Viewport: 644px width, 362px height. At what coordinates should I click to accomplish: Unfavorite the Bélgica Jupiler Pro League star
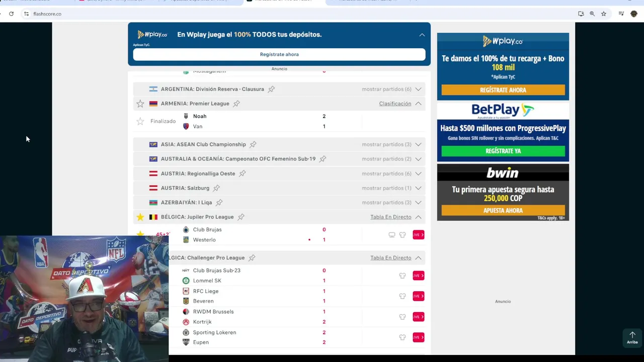[140, 217]
